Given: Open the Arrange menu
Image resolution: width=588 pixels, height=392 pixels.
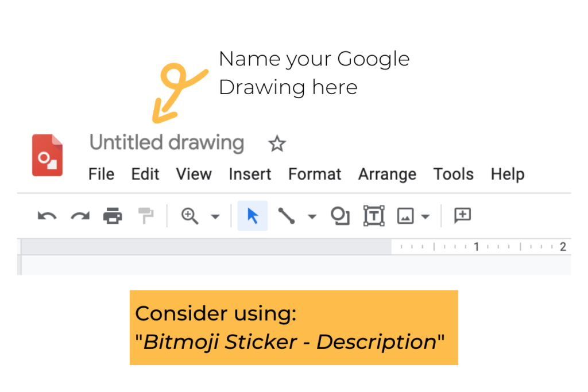Looking at the screenshot, I should pyautogui.click(x=387, y=174).
